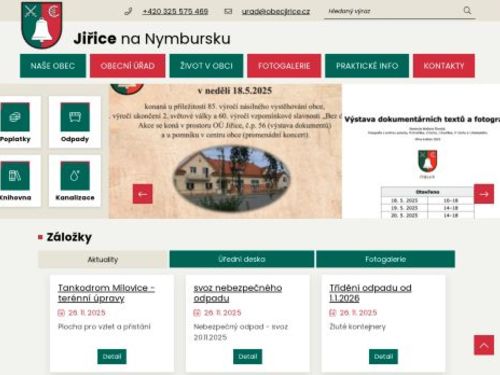Image resolution: width=500 pixels, height=375 pixels.
Task: Click the Záložky heading
Action: click(x=69, y=237)
